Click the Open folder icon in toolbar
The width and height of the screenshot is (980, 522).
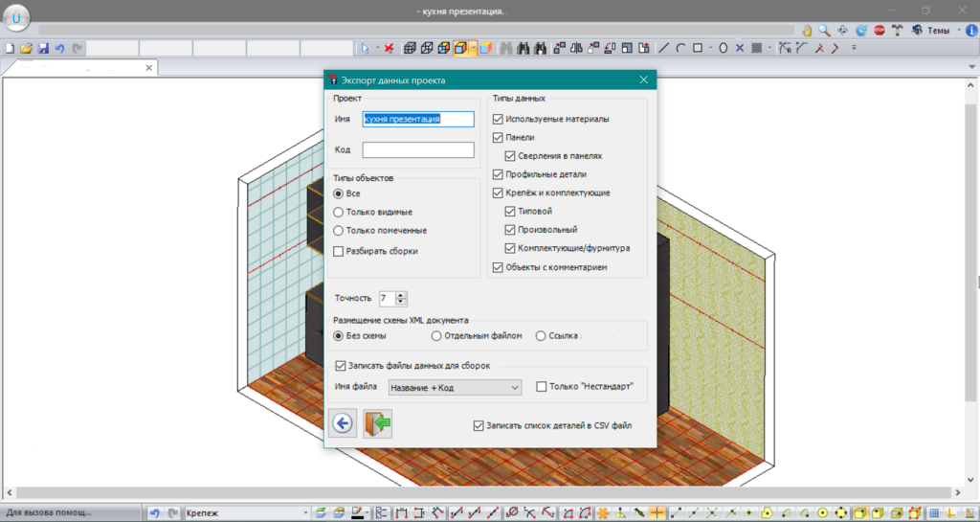click(27, 48)
